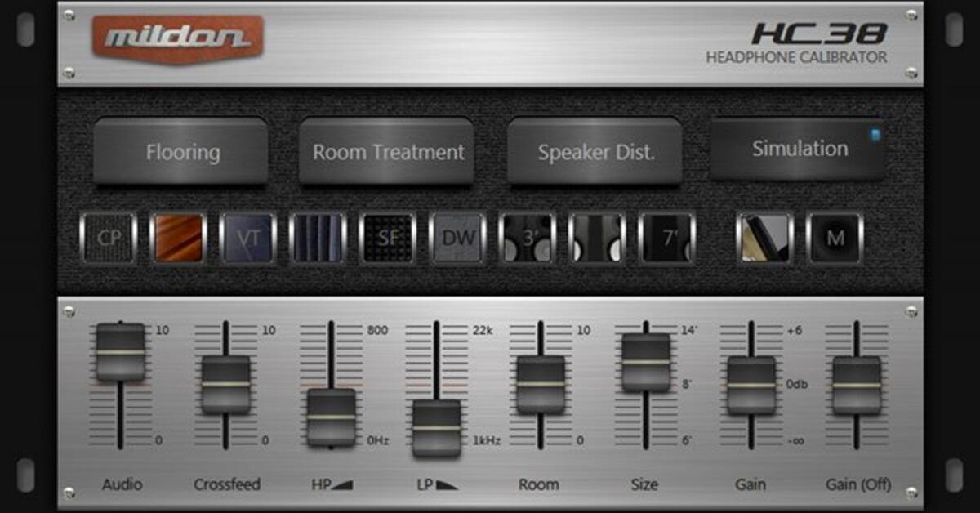
Task: Click the '0db' Gain scale marking
Action: (x=797, y=384)
